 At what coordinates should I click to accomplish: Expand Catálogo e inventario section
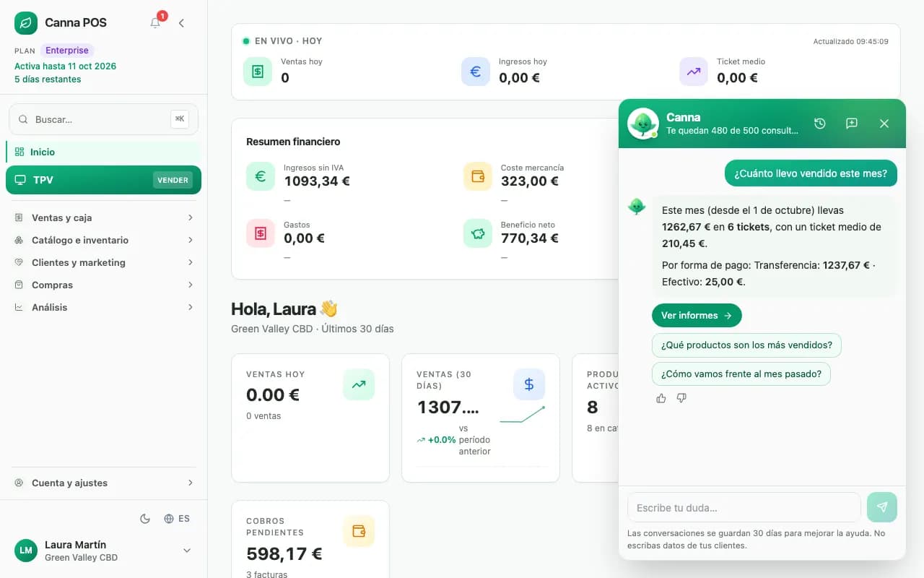tap(103, 240)
